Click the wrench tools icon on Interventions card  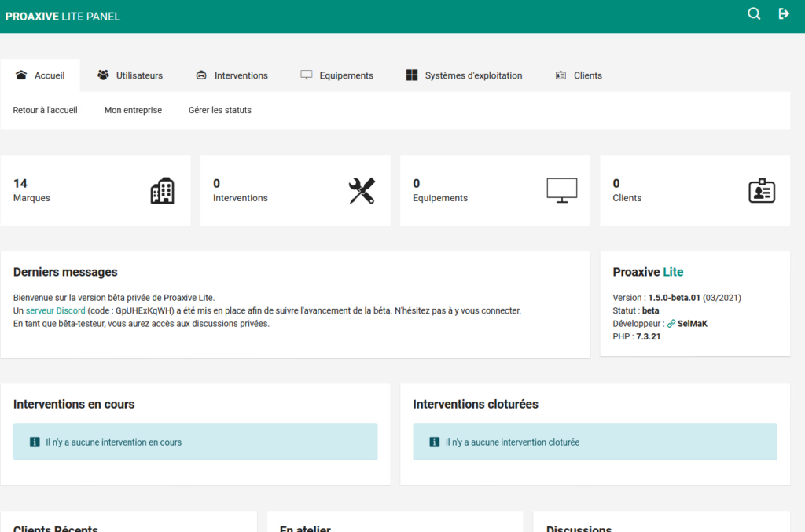tap(362, 191)
